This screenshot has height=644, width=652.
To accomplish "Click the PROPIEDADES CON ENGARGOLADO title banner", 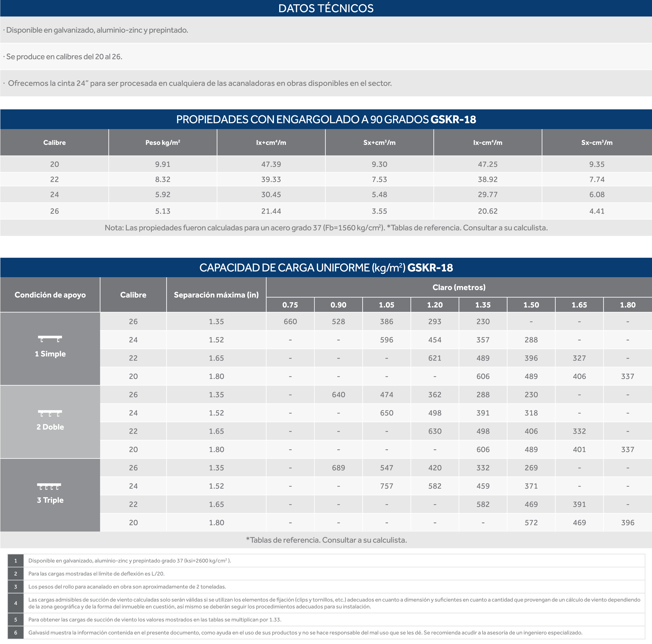I will [326, 119].
